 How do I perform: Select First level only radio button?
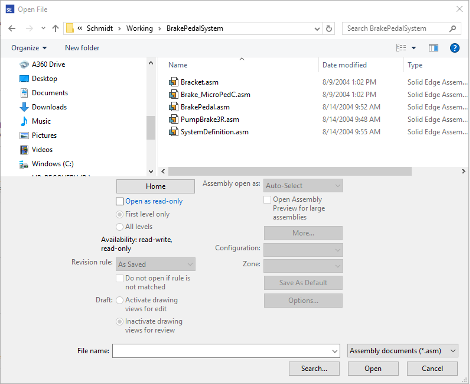coord(120,214)
